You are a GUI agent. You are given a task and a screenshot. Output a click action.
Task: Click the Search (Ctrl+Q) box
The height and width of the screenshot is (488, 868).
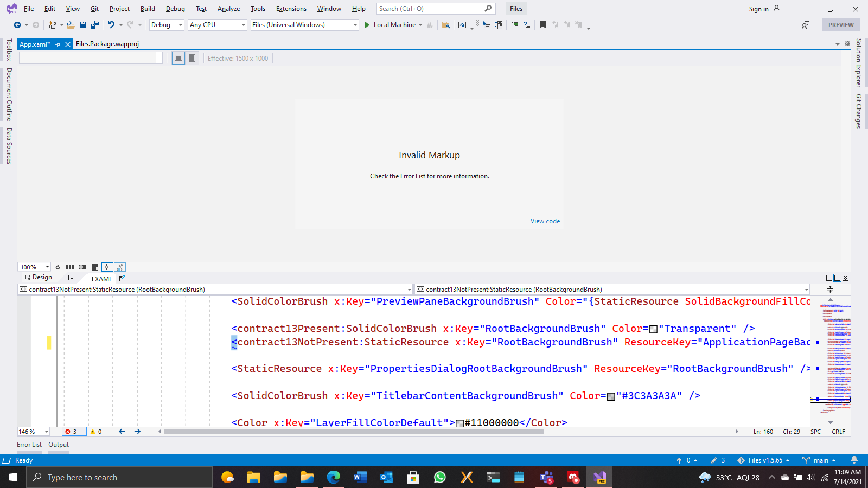tap(436, 9)
